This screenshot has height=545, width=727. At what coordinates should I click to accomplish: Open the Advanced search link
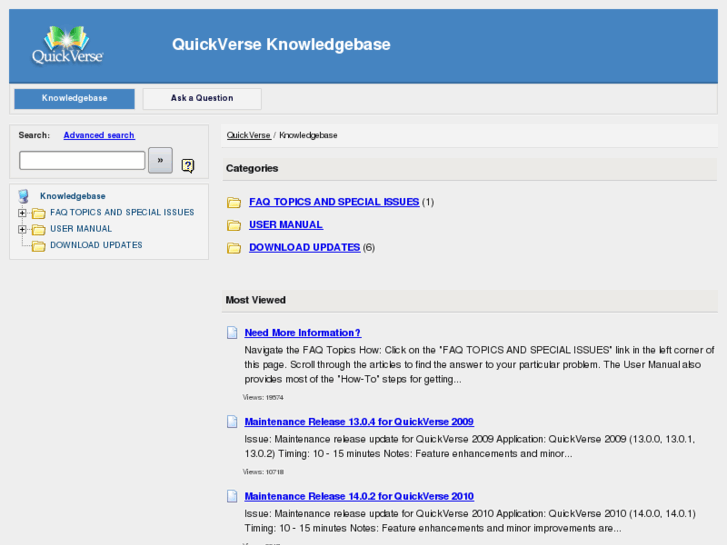tap(99, 135)
